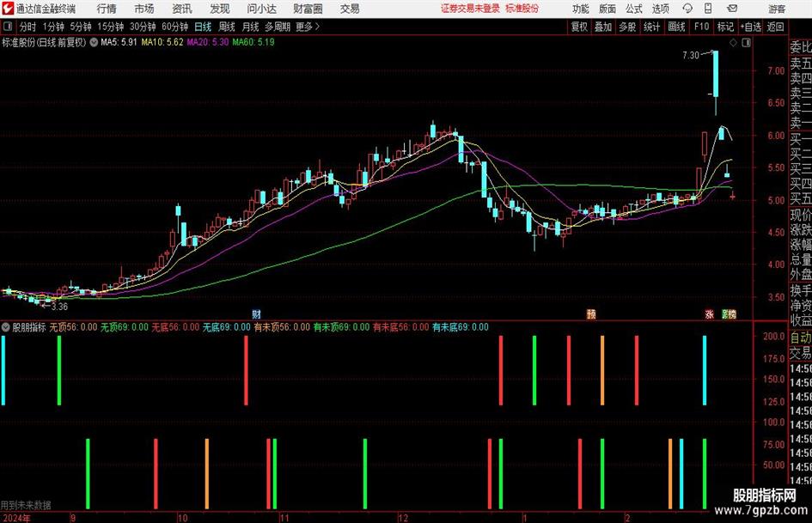Click the red 标准股份 stock name in the title bar
Viewport: 812px width, 523px height.
522,9
